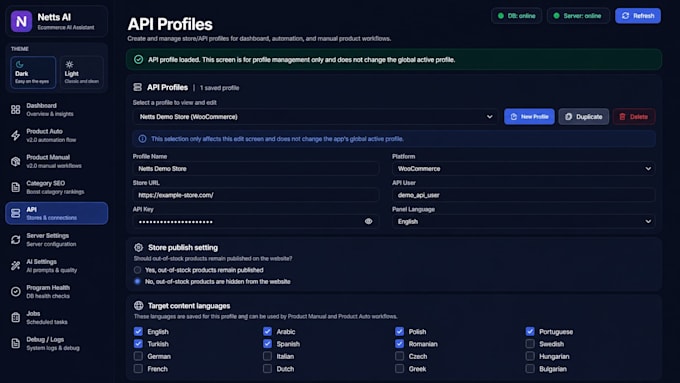Screen dimensions: 680x383
Task: Click the moon icon on Dark theme
Action: click(x=20, y=65)
